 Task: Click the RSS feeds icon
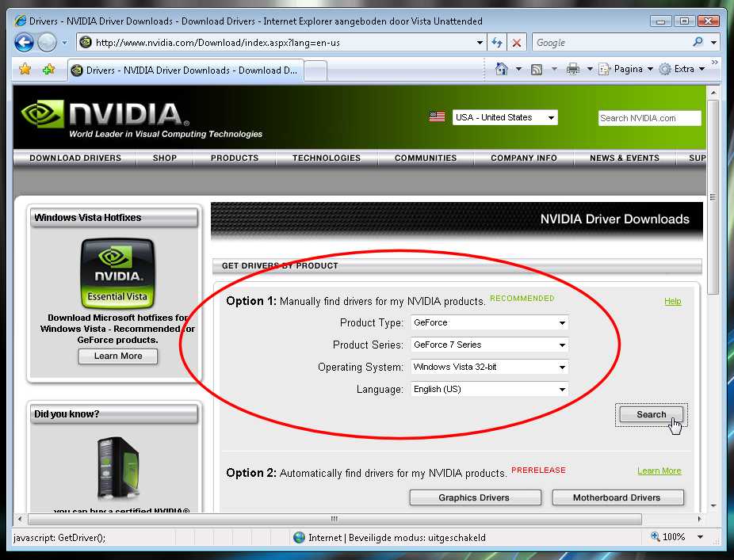pyautogui.click(x=537, y=70)
